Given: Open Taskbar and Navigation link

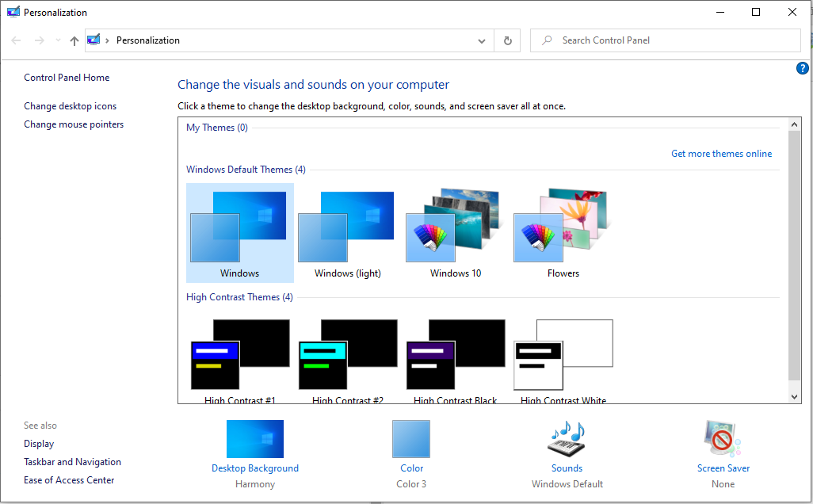Looking at the screenshot, I should (x=73, y=462).
